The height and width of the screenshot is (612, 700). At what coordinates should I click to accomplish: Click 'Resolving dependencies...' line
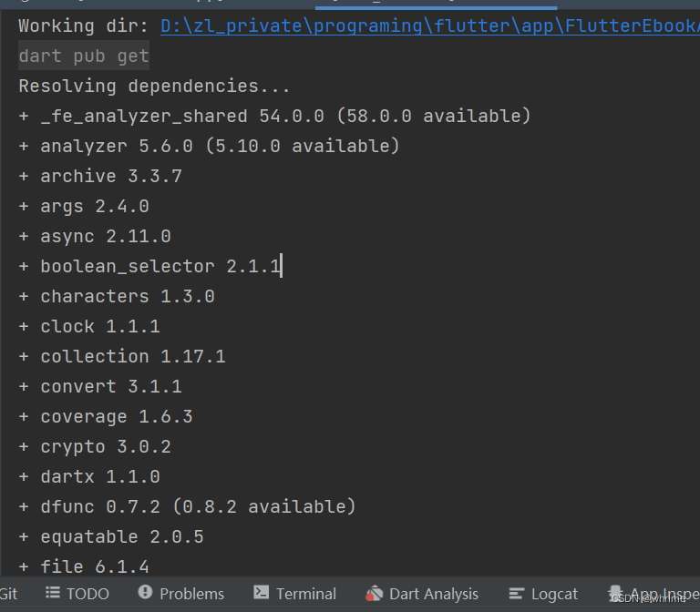coord(154,87)
